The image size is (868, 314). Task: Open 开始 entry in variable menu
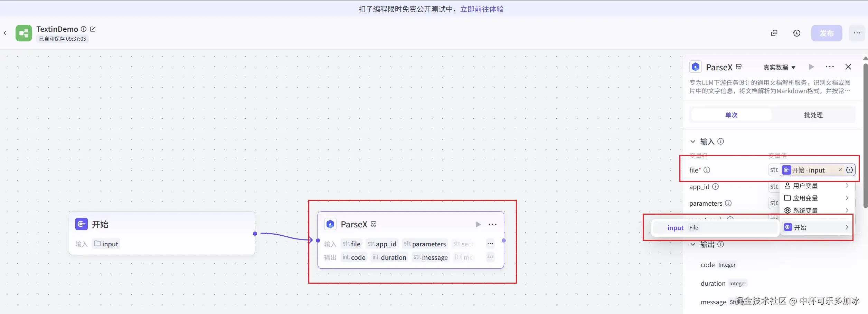(817, 227)
